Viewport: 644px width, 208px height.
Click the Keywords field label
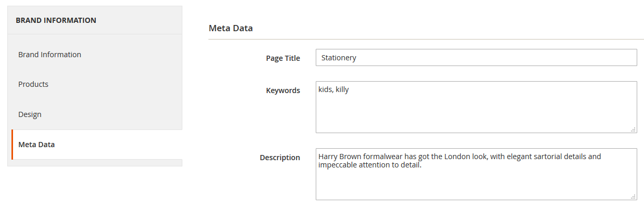(283, 90)
